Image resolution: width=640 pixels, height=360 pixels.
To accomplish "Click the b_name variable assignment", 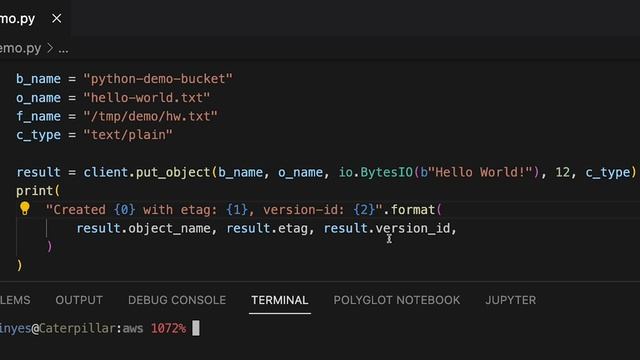I will pyautogui.click(x=38, y=79).
